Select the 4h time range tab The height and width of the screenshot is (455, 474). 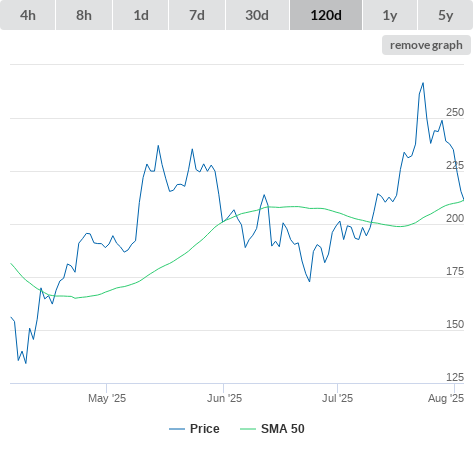tap(28, 15)
